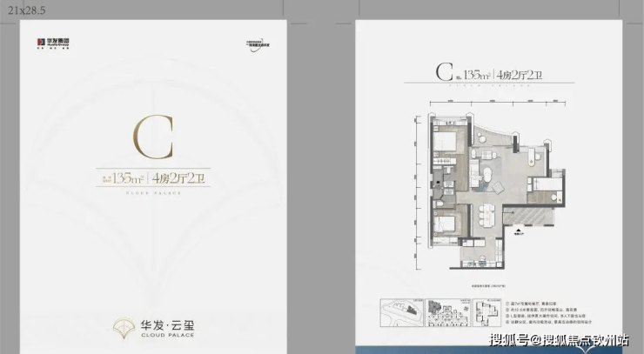Click the second feature line mentioning 12.6米
Image resolution: width=644 pixels, height=354 pixels.
pos(541,310)
